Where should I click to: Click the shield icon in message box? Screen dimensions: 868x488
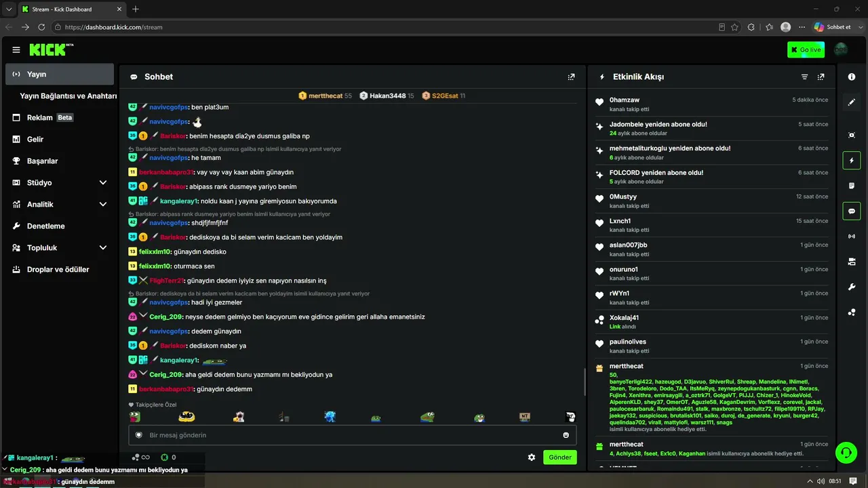(139, 435)
